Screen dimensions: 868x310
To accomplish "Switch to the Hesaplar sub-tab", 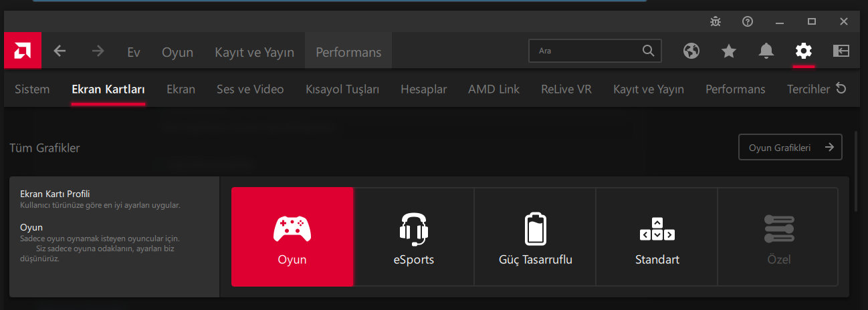I will click(x=423, y=89).
